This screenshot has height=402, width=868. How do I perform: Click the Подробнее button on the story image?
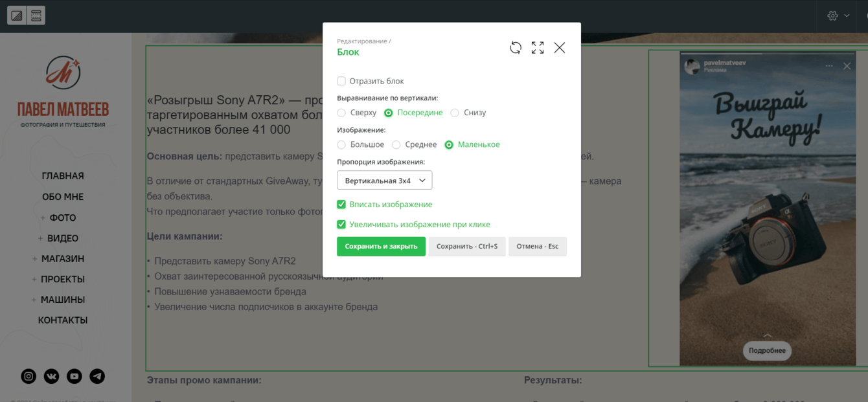click(x=767, y=351)
